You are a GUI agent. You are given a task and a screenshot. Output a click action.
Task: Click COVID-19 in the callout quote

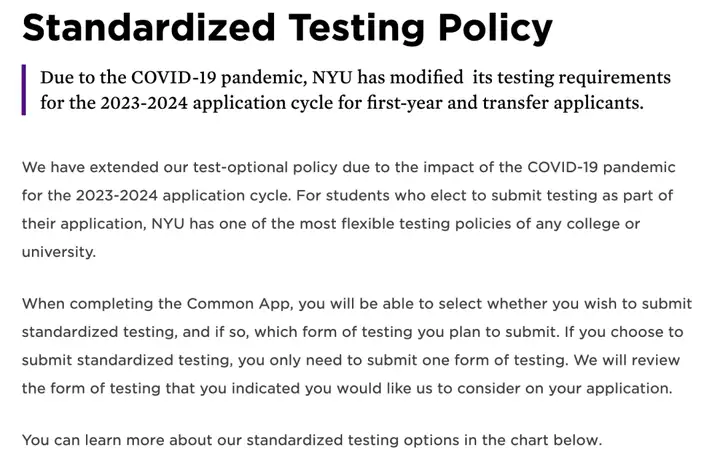(174, 77)
